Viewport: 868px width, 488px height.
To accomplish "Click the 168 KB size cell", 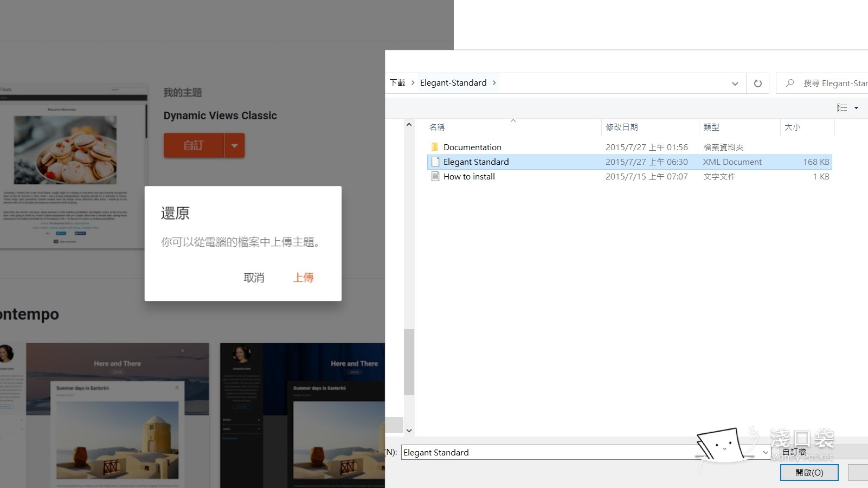I will [816, 162].
